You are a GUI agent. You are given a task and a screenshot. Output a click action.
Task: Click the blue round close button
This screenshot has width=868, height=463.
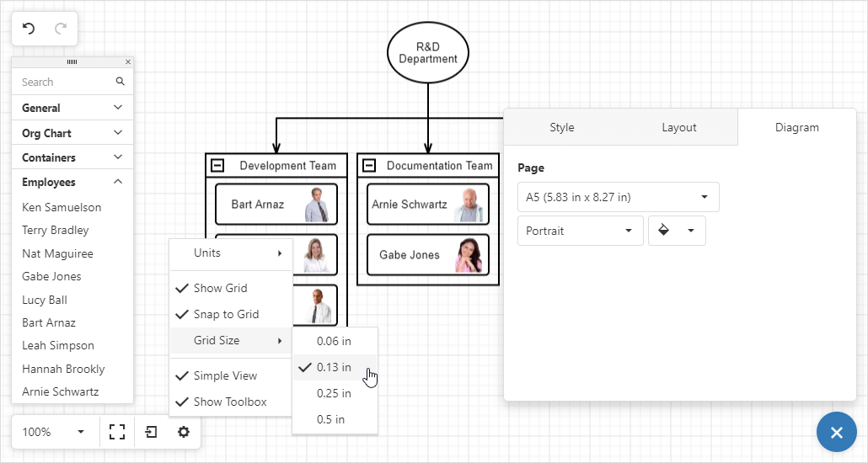[x=837, y=432]
